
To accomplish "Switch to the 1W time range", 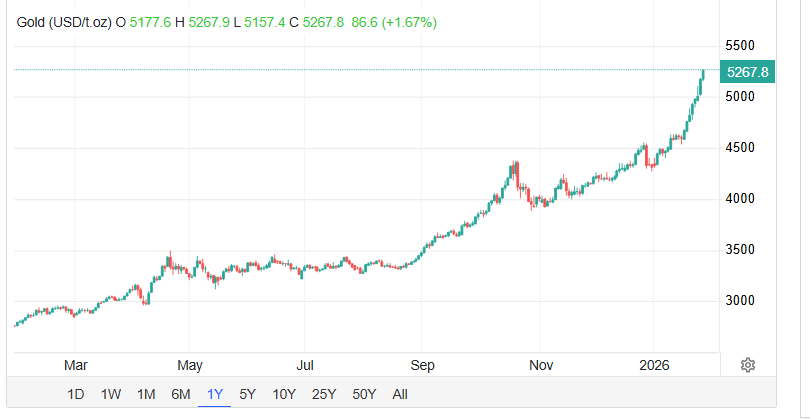I will pos(111,394).
